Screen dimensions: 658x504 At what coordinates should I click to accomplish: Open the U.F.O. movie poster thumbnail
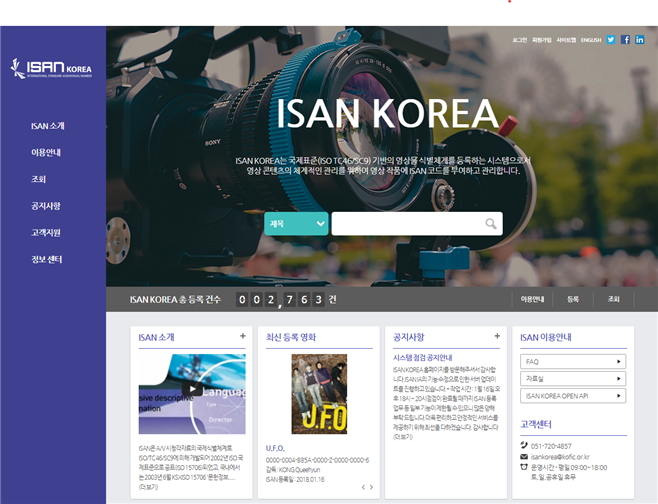coord(319,393)
